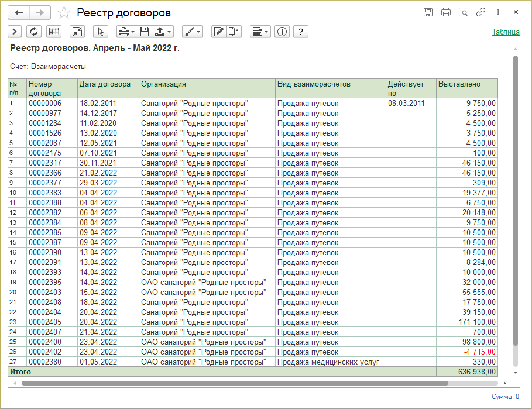Click the Таблица link

(505, 32)
